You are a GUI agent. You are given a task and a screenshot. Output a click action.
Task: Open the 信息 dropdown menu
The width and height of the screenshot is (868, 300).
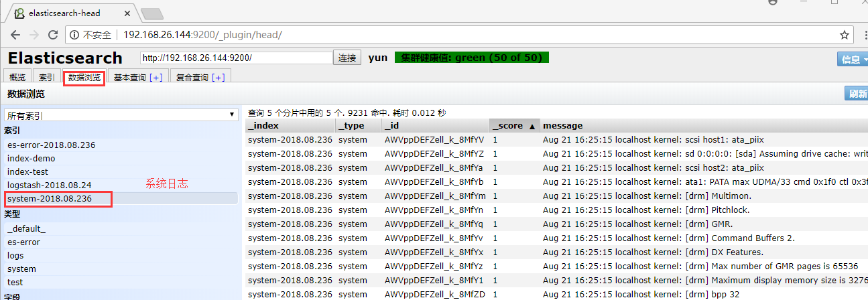pyautogui.click(x=852, y=59)
